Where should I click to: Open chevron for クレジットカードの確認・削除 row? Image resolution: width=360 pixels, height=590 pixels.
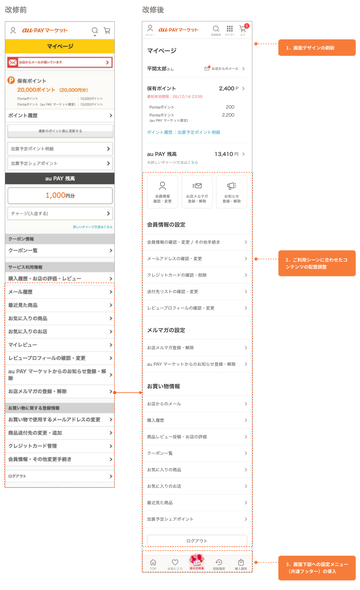click(246, 275)
